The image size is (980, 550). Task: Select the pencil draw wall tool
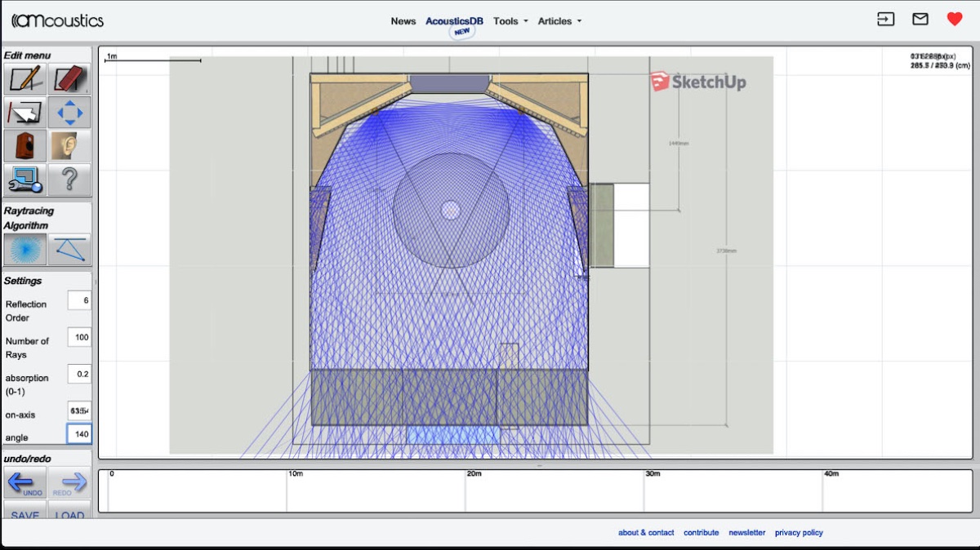coord(25,79)
